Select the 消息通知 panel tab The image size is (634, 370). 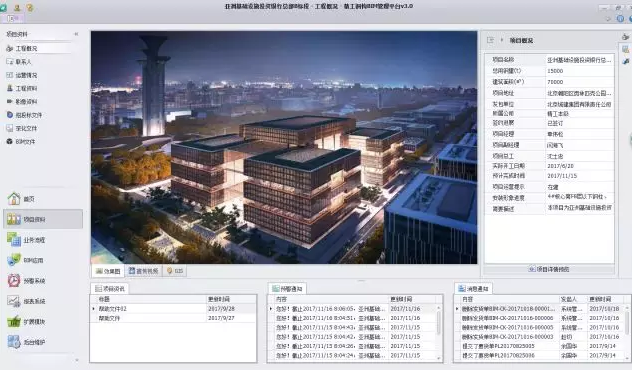[x=473, y=289]
